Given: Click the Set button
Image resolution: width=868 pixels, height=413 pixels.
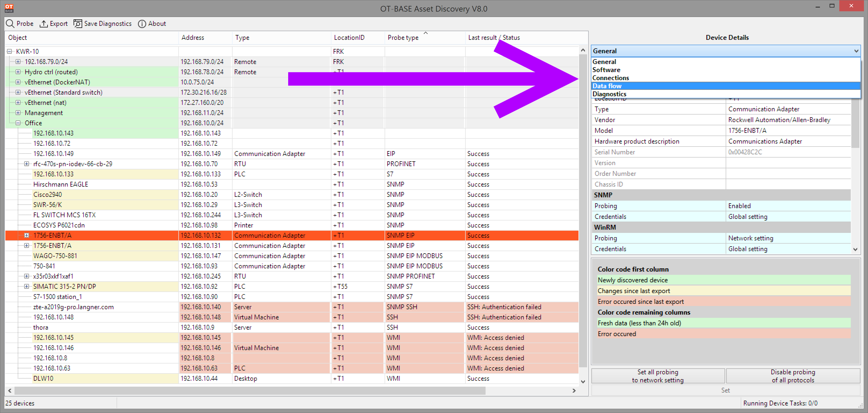Looking at the screenshot, I should click(725, 390).
